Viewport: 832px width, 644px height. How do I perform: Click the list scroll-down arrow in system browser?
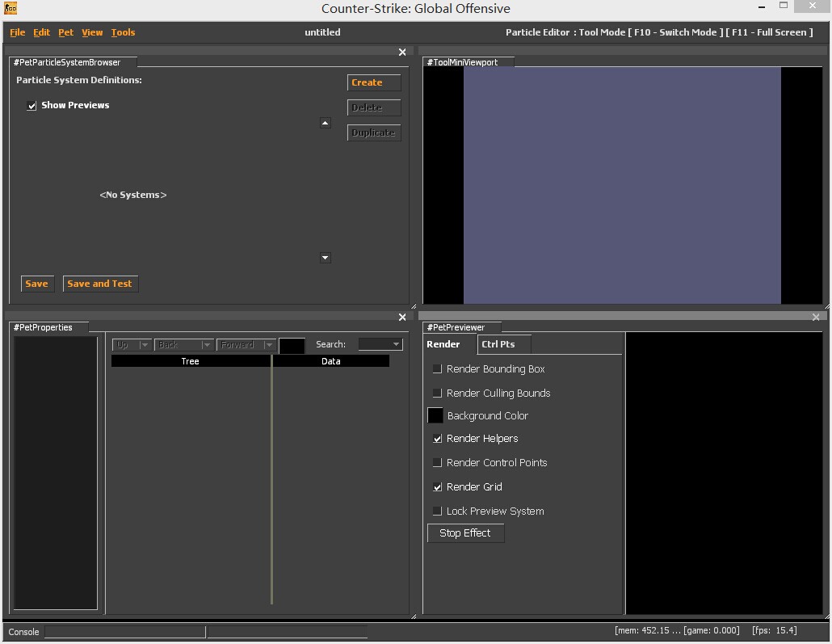tap(326, 258)
